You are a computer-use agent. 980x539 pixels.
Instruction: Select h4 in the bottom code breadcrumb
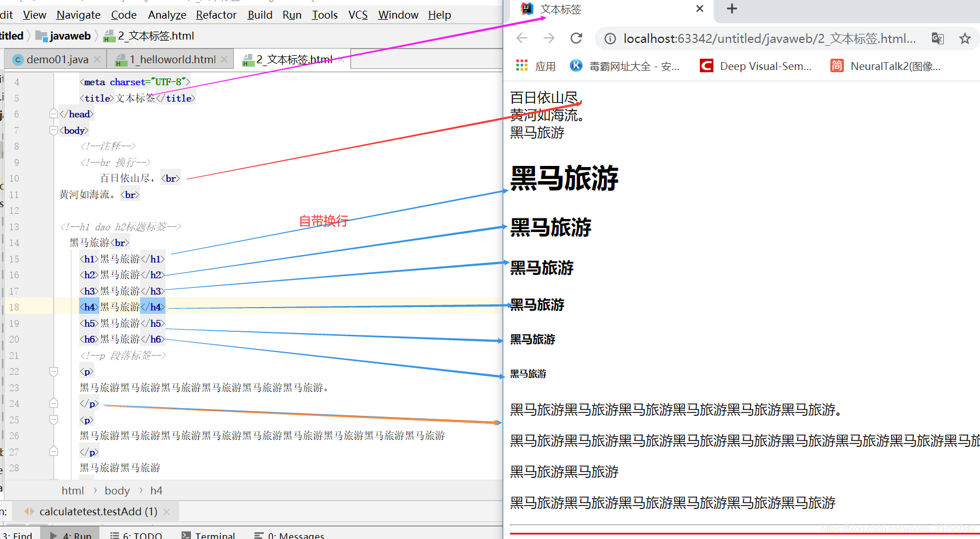[x=156, y=490]
